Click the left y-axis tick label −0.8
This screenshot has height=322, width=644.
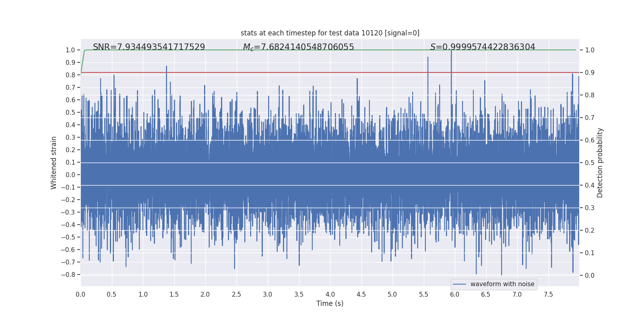coord(68,275)
